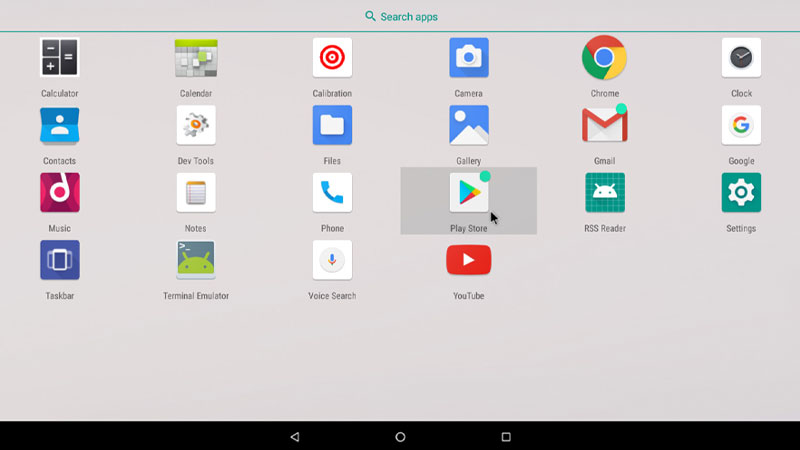Launch the Taskbar app
Viewport: 800px width, 450px height.
pyautogui.click(x=60, y=260)
